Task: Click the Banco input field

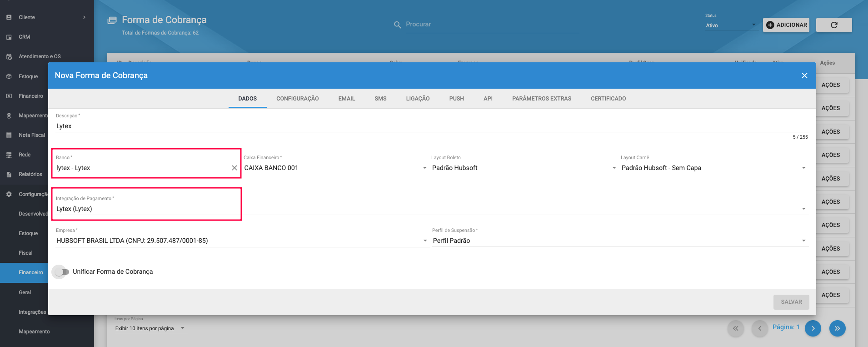Action: click(143, 168)
